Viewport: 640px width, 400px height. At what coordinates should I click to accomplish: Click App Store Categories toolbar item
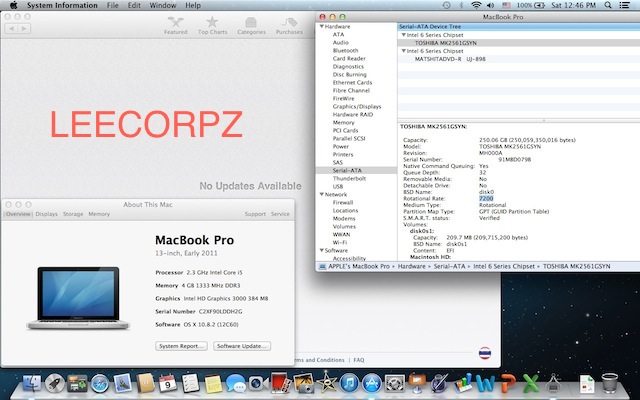tap(251, 25)
